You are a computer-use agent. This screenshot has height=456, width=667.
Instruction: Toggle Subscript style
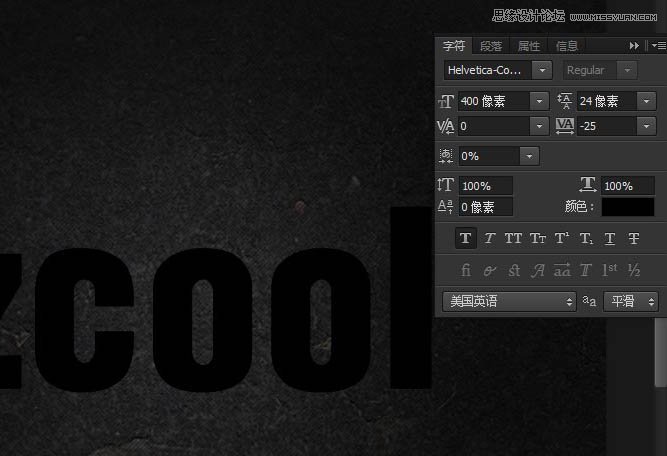pyautogui.click(x=586, y=238)
